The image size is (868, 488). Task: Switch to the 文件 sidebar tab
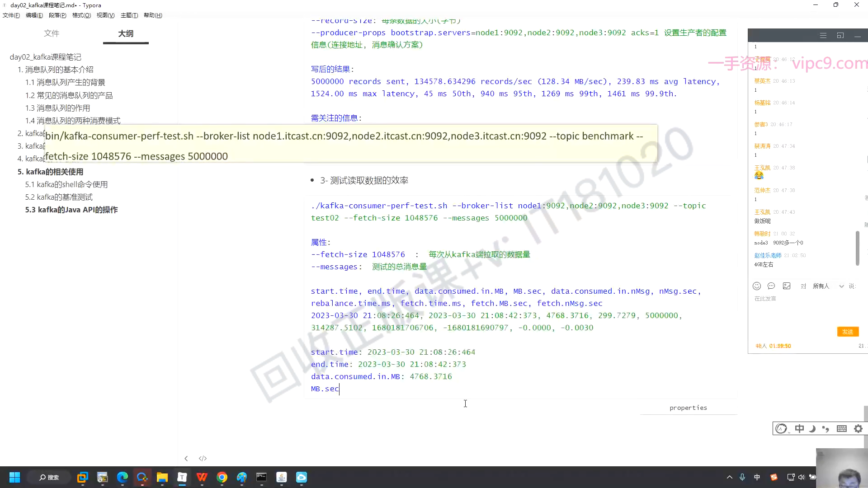(52, 33)
